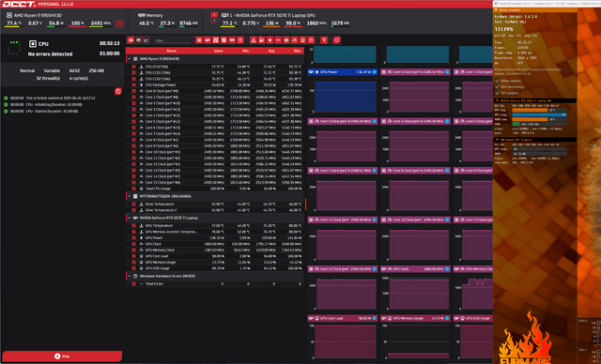Sort the sensor table by the Max column
601x364 pixels.
tap(297, 51)
